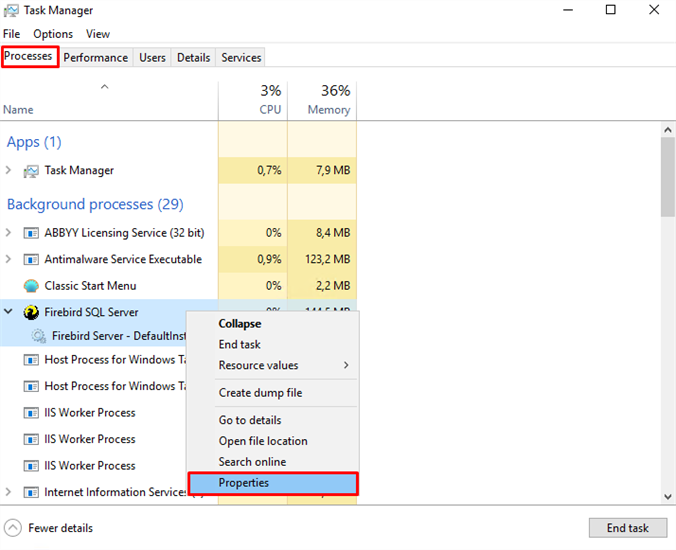Click the 123,2 MB memory value

(x=328, y=259)
